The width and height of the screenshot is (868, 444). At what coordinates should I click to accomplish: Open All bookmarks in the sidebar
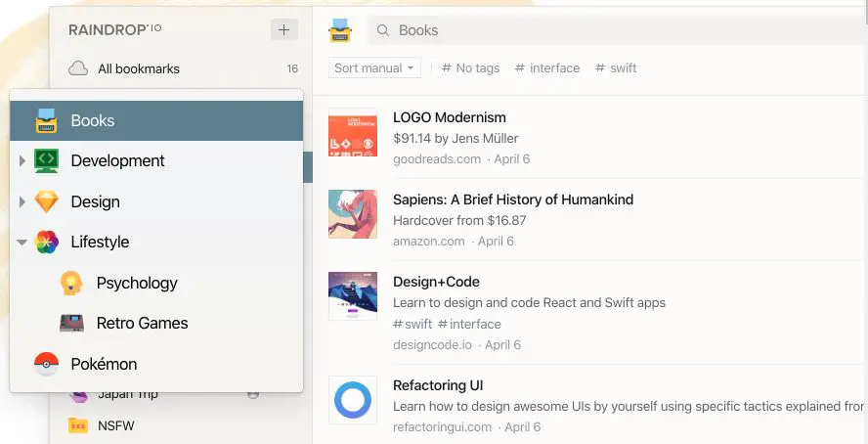[x=139, y=69]
